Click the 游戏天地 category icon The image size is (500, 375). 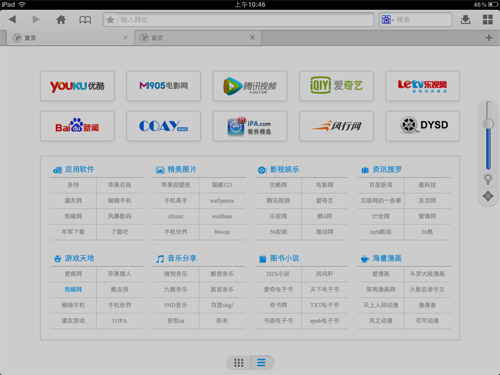point(57,259)
